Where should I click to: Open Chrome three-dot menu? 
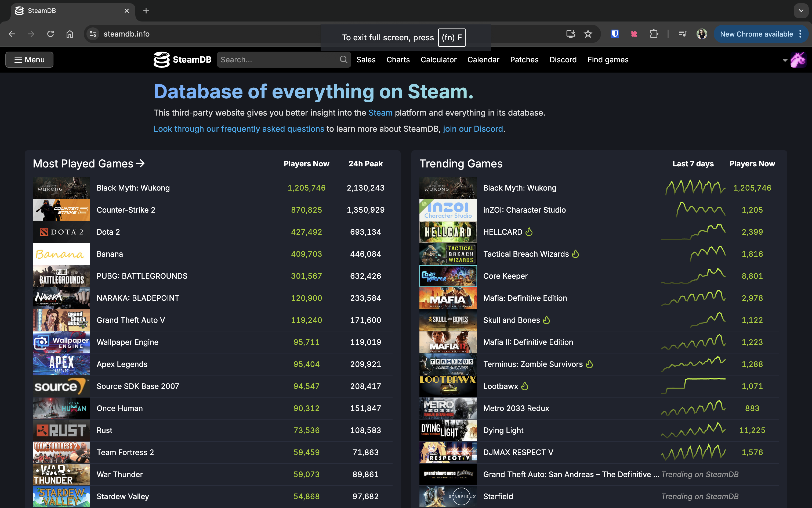click(x=800, y=34)
